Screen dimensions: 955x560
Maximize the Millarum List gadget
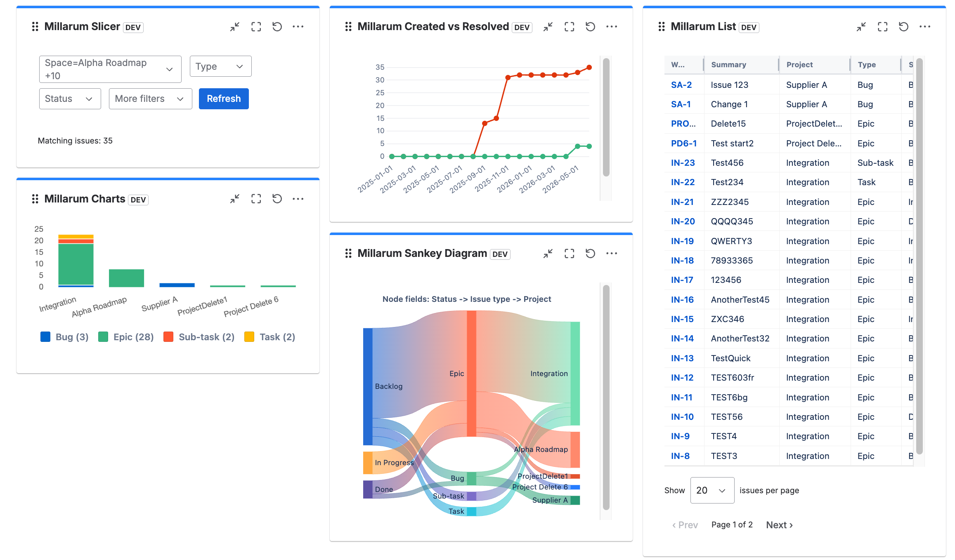click(882, 27)
